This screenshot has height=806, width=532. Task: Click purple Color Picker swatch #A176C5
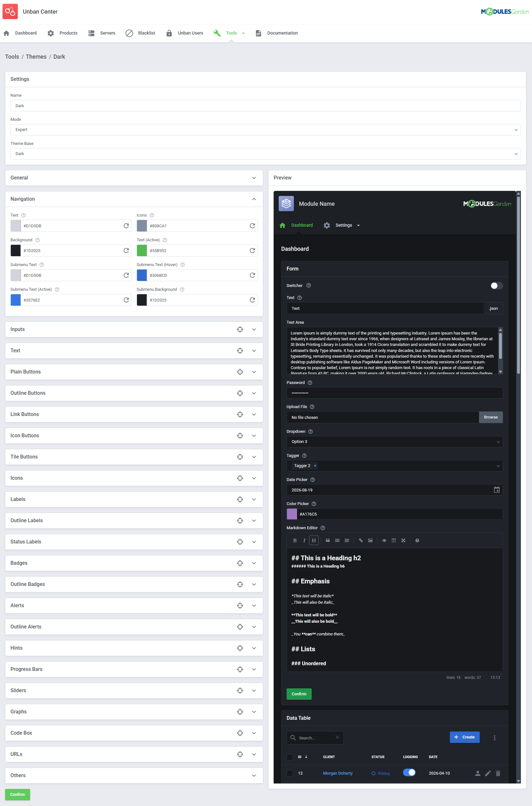pyautogui.click(x=292, y=514)
